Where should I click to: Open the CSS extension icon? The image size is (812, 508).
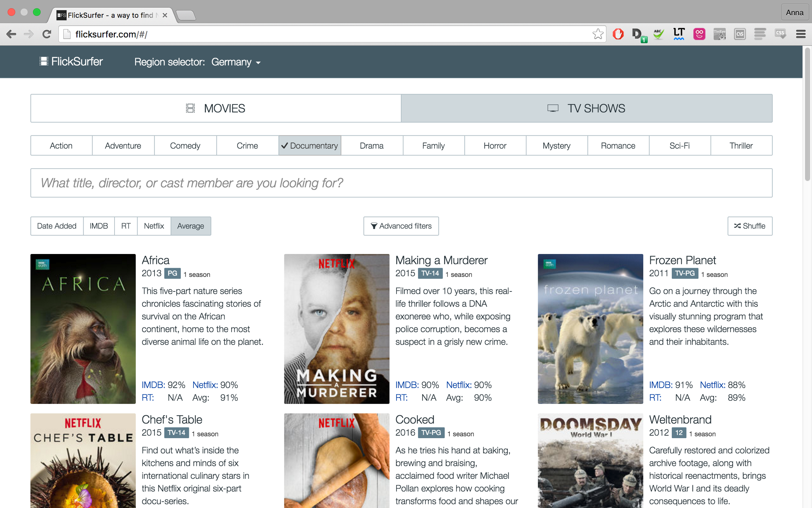pyautogui.click(x=780, y=34)
